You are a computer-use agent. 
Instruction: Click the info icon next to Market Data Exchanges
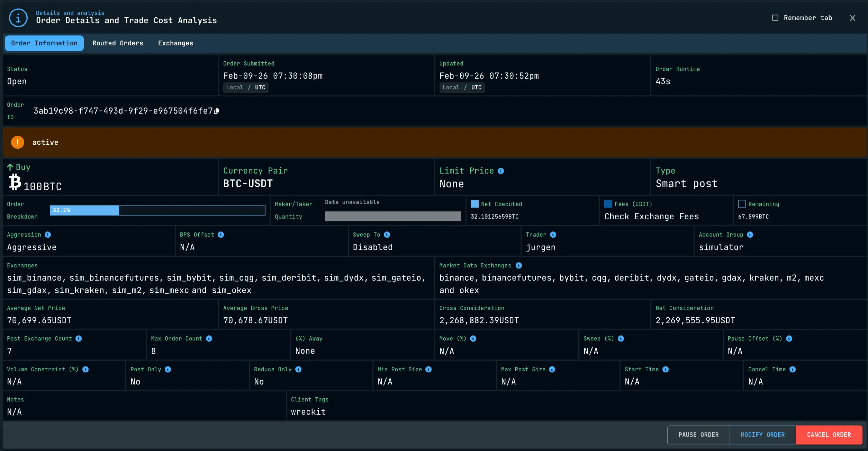point(519,265)
